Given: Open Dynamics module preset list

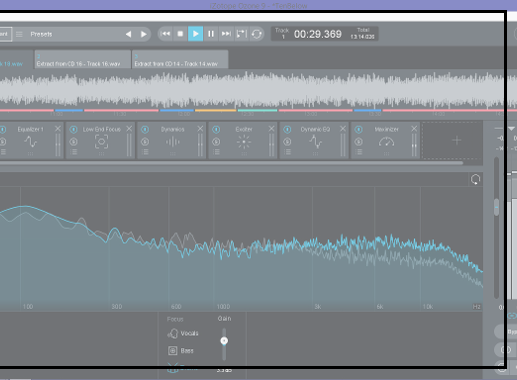Looking at the screenshot, I should pos(145,152).
